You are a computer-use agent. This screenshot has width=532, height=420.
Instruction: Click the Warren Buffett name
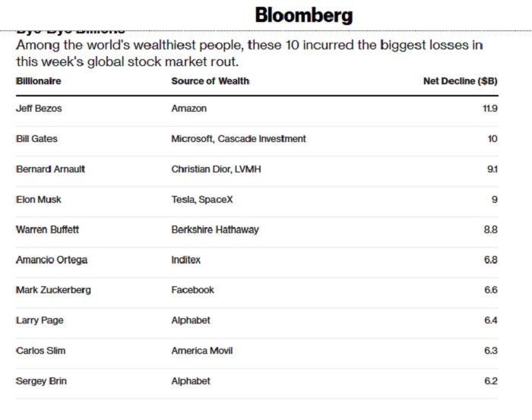[47, 229]
